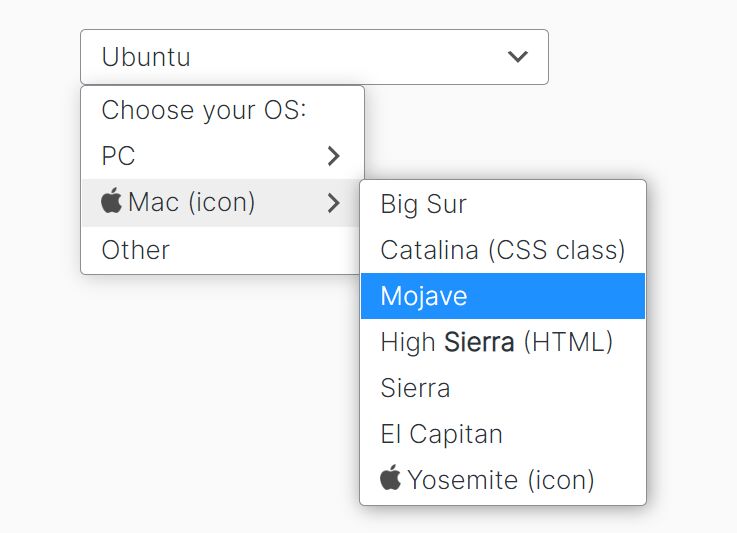
Task: Click the bold Sierra word in High Sierra
Action: [x=479, y=342]
